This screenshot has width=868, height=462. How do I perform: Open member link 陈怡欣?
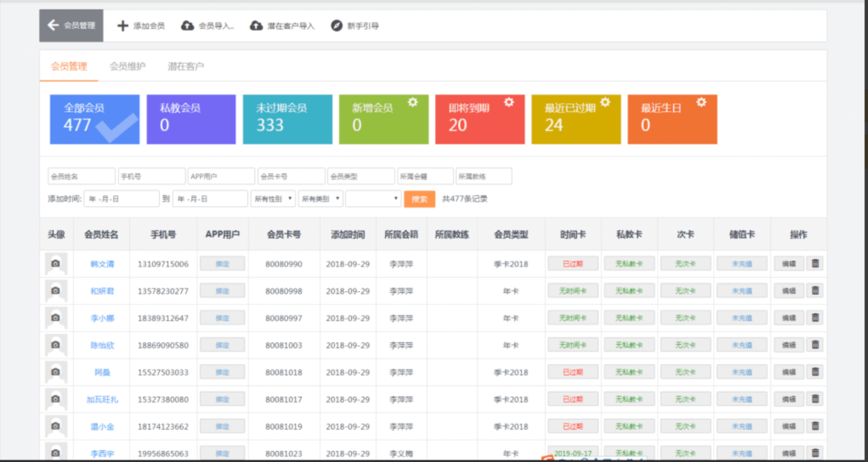(102, 345)
